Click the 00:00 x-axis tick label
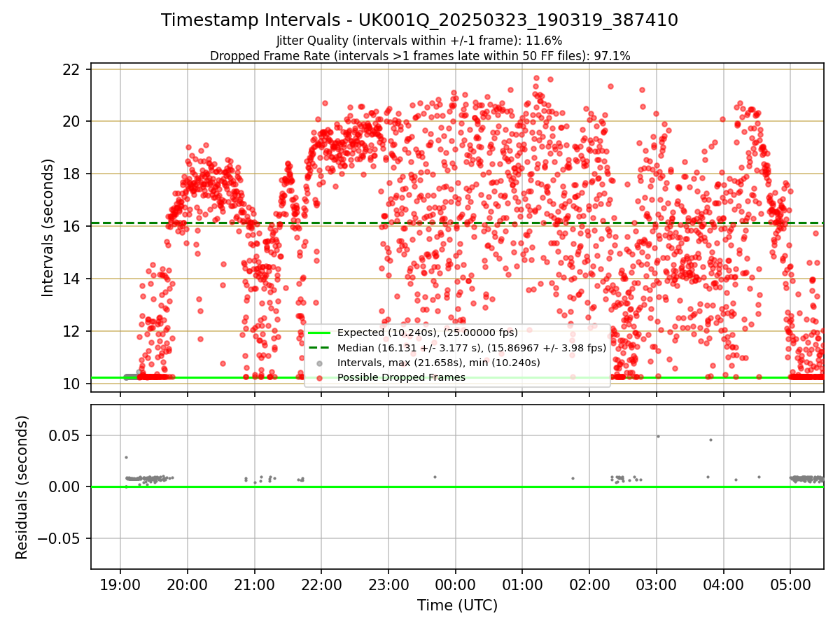 click(x=456, y=584)
